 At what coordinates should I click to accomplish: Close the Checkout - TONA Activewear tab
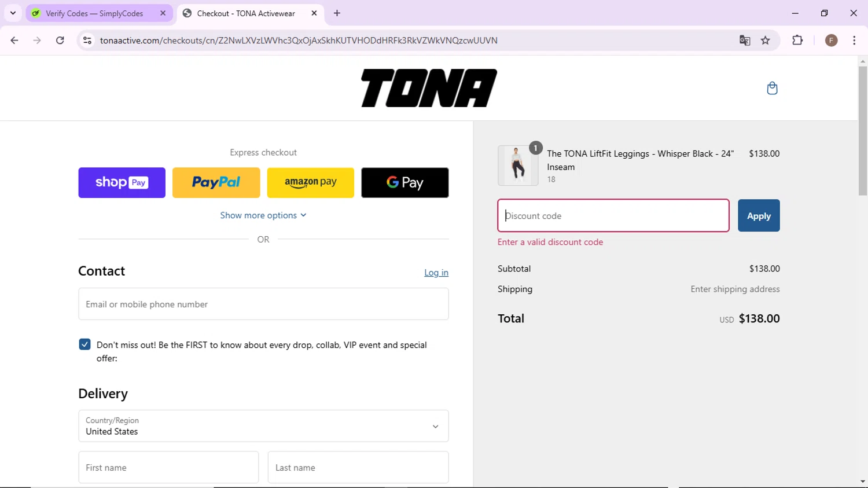(x=314, y=13)
